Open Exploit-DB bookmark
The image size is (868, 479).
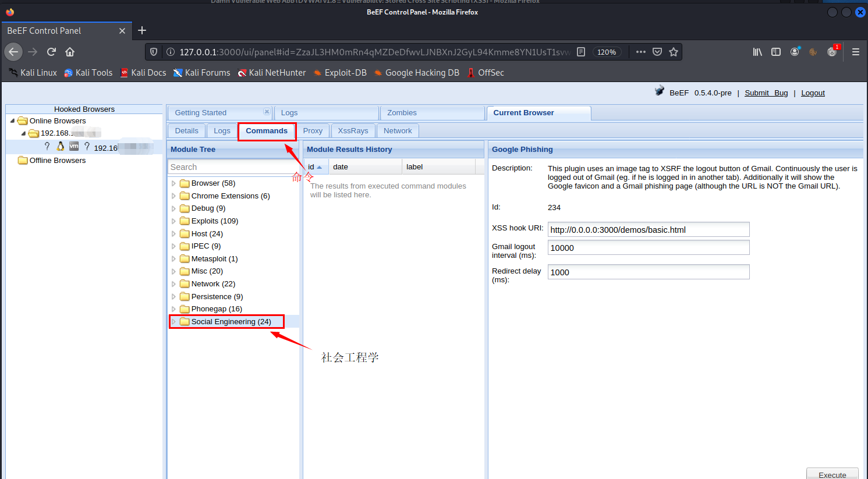pos(340,73)
